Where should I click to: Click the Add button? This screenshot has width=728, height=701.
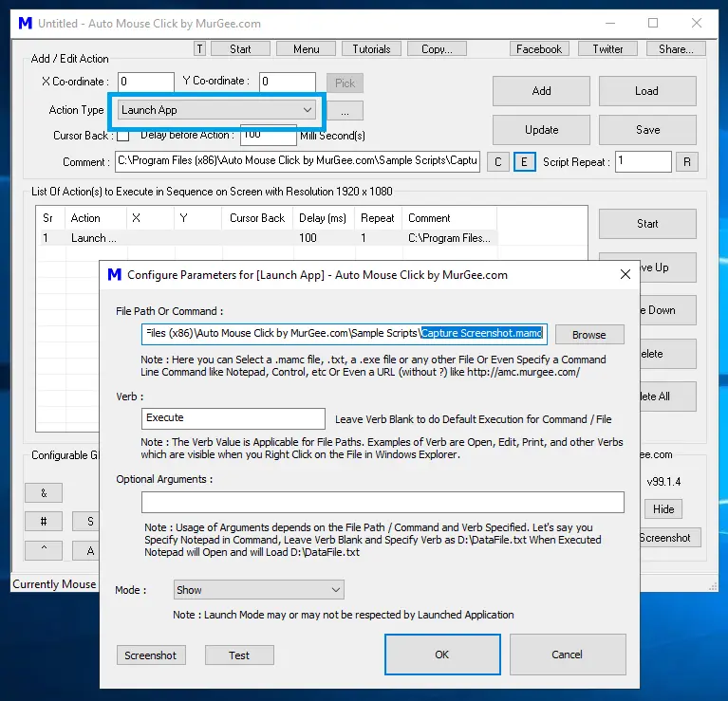pyautogui.click(x=541, y=91)
